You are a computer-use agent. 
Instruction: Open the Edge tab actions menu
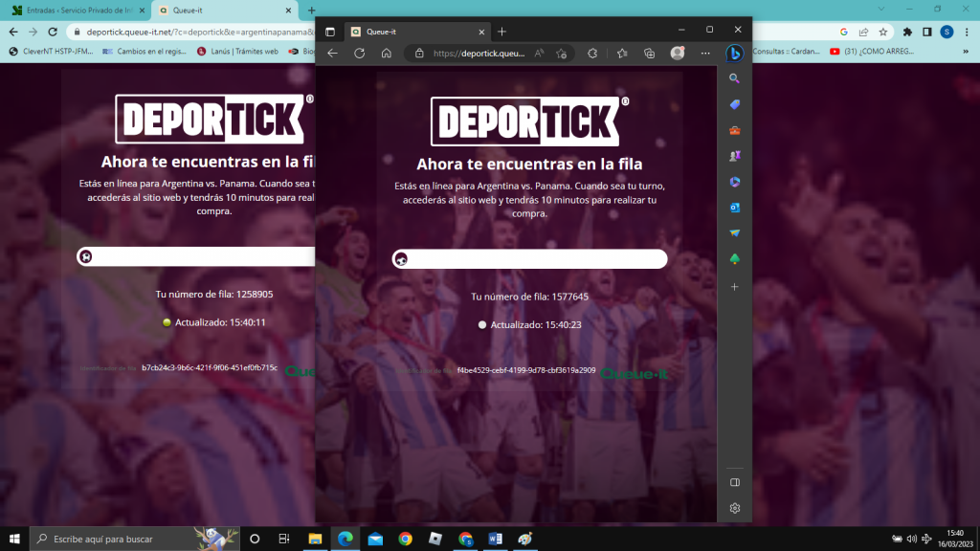point(330,32)
